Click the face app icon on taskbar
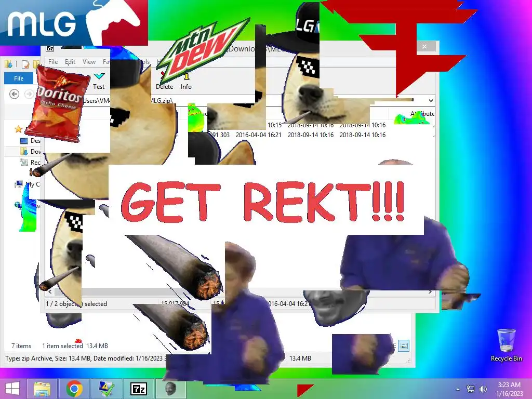 170,389
